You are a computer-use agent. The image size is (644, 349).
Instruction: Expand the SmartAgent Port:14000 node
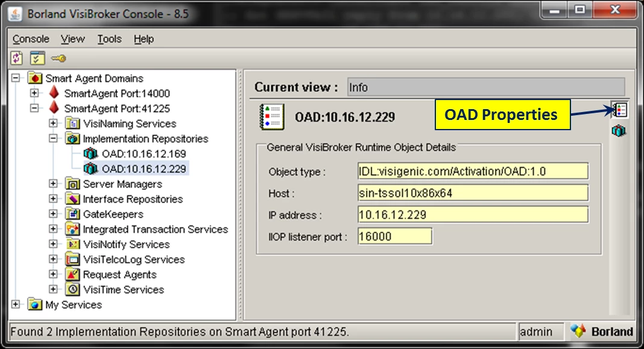coord(34,93)
